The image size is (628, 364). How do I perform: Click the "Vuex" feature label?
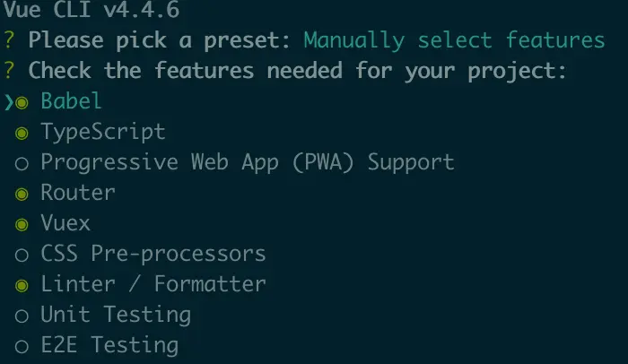click(x=65, y=223)
